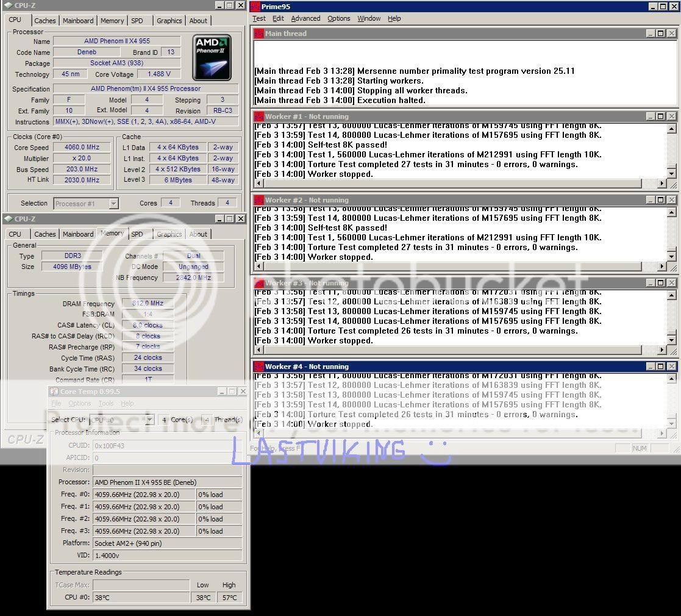Viewport: 681px width, 616px height.
Task: Switch to the SPD tab in lower CPU-Z
Action: pyautogui.click(x=137, y=234)
